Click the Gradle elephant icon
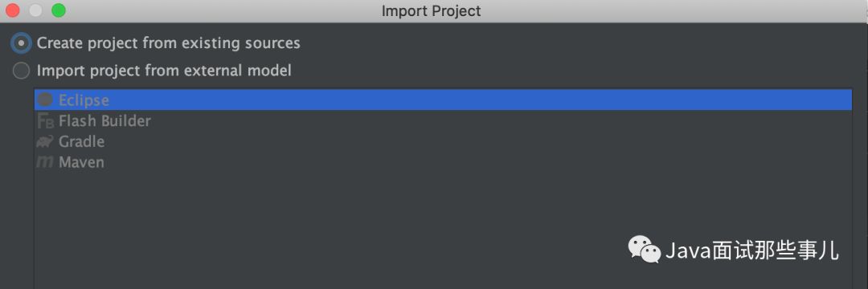868x289 pixels. (x=45, y=142)
